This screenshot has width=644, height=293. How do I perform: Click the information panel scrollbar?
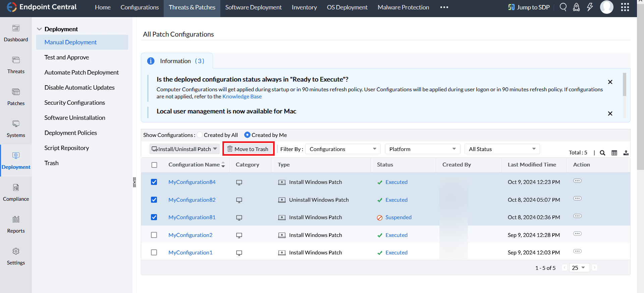click(624, 84)
